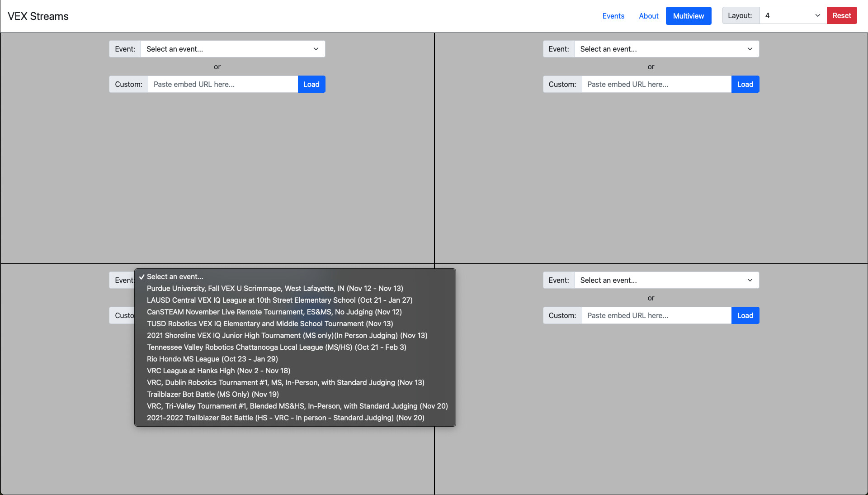
Task: Change the Layout selector value
Action: pyautogui.click(x=793, y=15)
